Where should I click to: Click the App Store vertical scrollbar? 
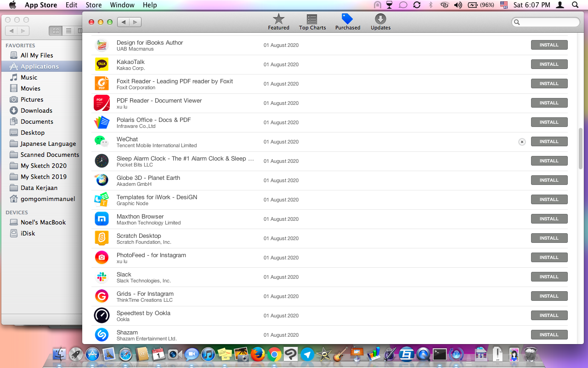[581, 148]
